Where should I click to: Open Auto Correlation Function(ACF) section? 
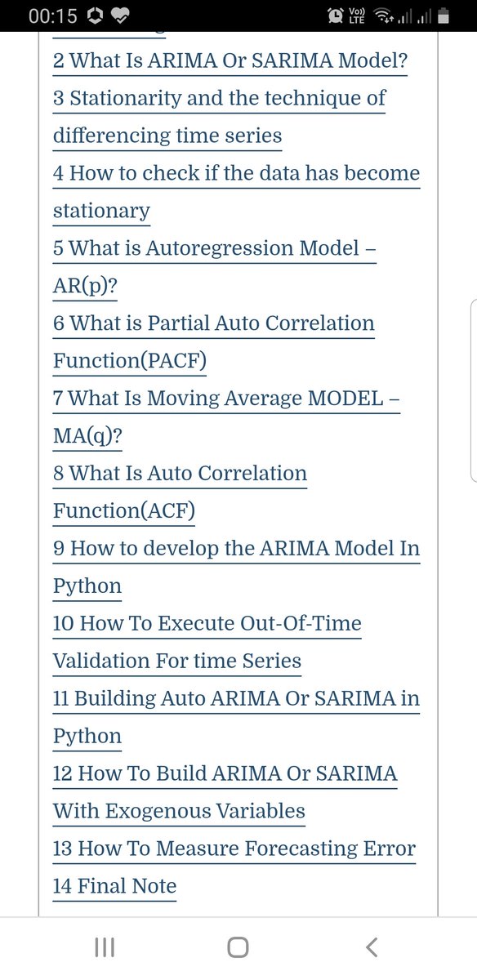pyautogui.click(x=181, y=492)
